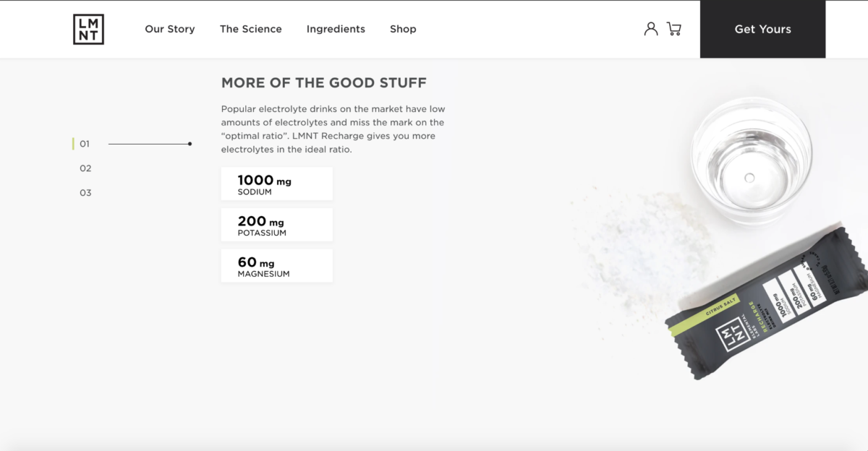Click the slide progress line dot
Viewport: 868px width, 451px height.
[x=190, y=144]
